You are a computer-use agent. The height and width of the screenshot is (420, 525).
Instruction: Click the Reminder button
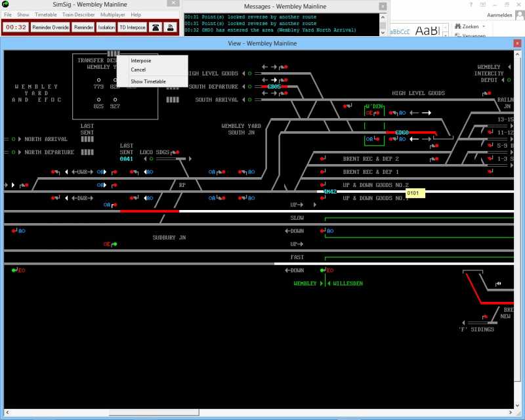coord(83,28)
